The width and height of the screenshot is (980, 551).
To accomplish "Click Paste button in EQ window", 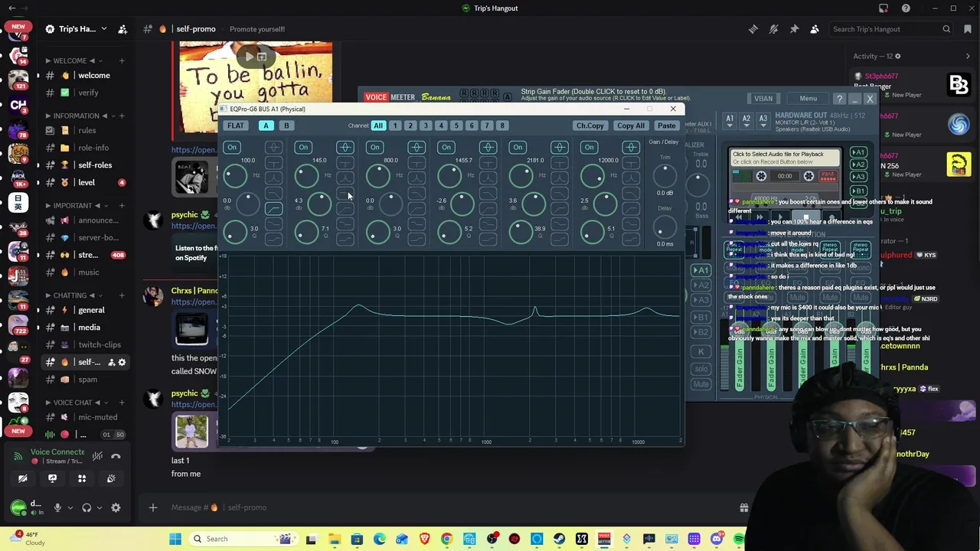I will pyautogui.click(x=666, y=126).
